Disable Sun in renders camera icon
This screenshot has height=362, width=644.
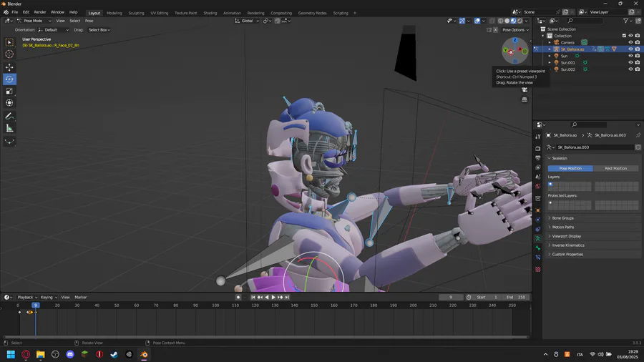click(638, 56)
